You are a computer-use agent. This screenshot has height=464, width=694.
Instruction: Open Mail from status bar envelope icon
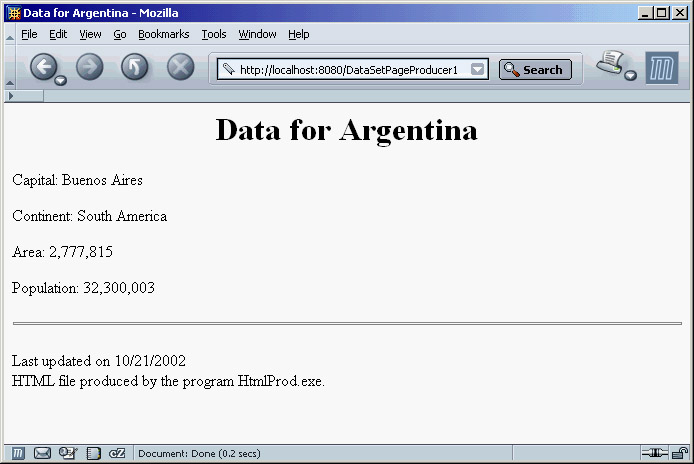coord(43,453)
